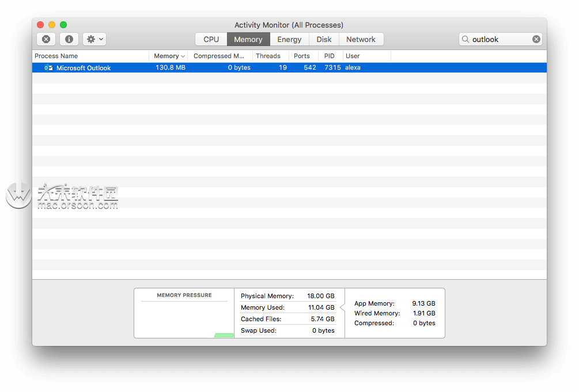
Task: Select the Memory tab
Action: click(248, 40)
